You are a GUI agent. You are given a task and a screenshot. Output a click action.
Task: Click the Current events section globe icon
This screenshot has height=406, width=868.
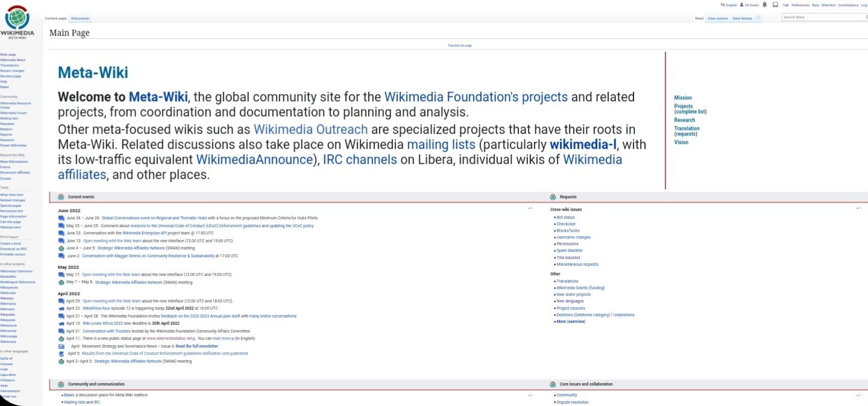61,197
